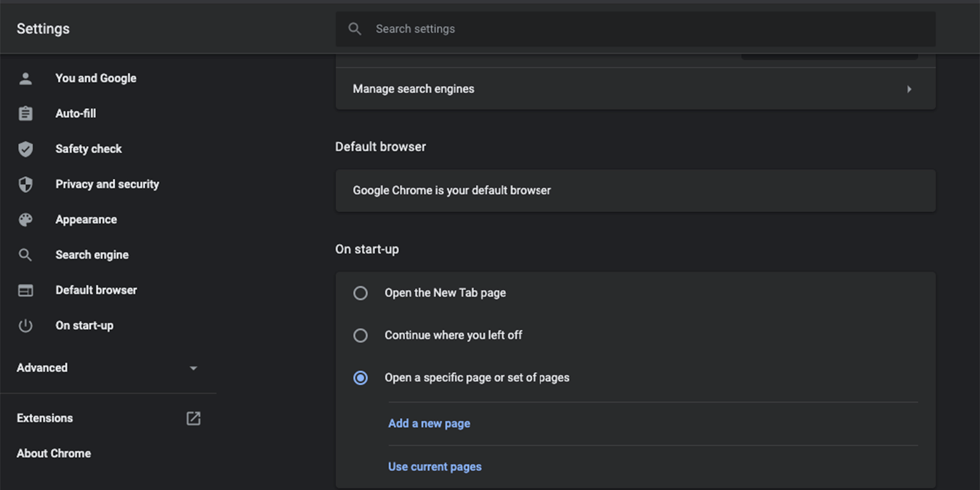This screenshot has width=980, height=490.
Task: Expand the Advanced section arrow
Action: click(x=193, y=368)
